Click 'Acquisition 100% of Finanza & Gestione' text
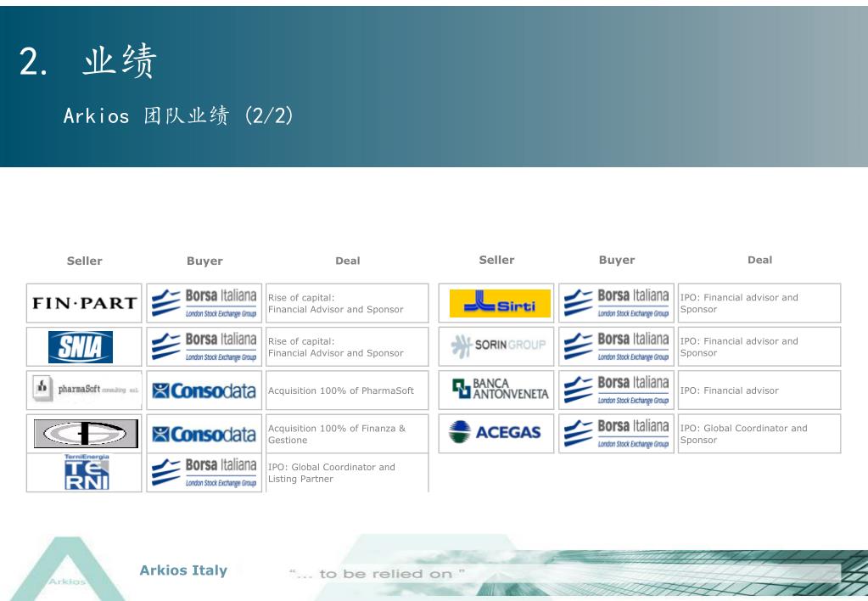 coord(337,435)
